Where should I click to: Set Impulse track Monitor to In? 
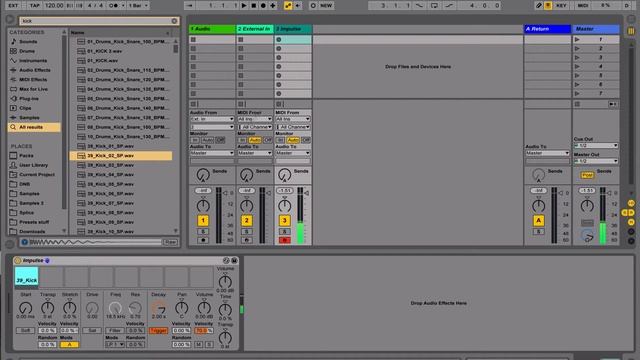click(x=280, y=140)
